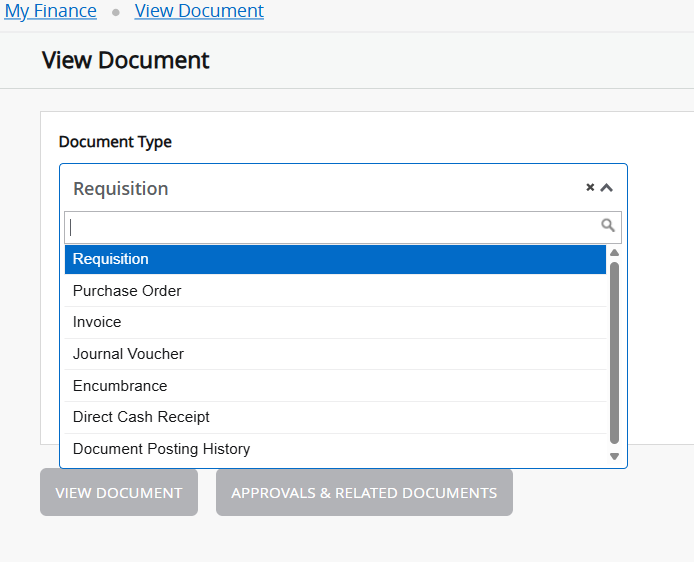Image resolution: width=694 pixels, height=562 pixels.
Task: Click the options list scrollbar thumb
Action: [x=614, y=350]
